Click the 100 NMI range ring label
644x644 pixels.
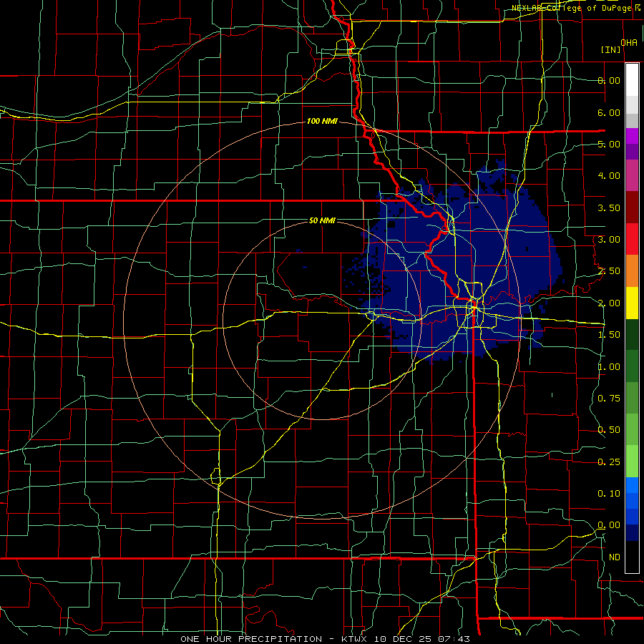coord(322,121)
